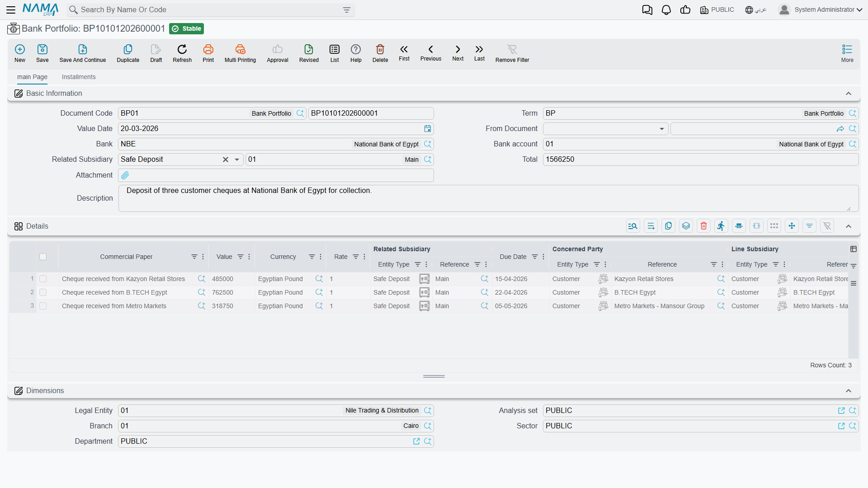
Task: Open Value Date calendar picker
Action: (x=428, y=129)
